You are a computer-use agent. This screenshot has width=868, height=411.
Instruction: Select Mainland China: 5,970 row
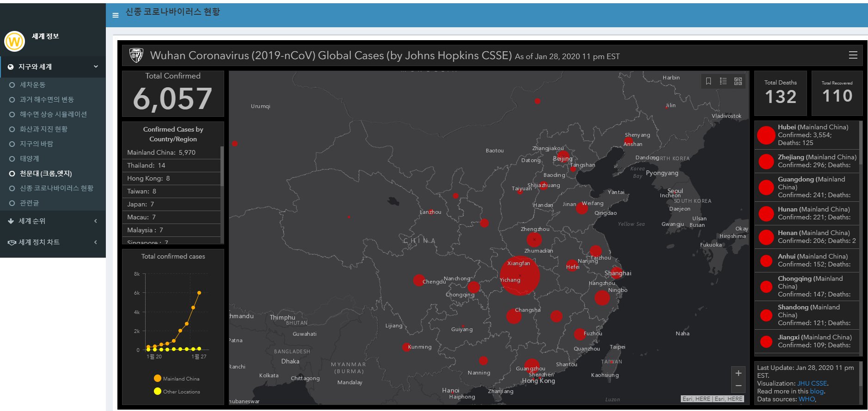click(x=171, y=152)
